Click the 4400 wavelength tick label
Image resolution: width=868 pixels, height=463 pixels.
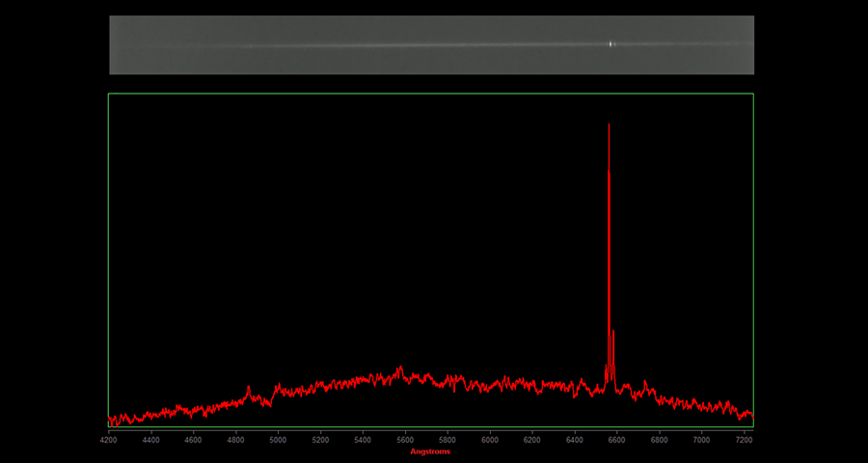tap(150, 440)
